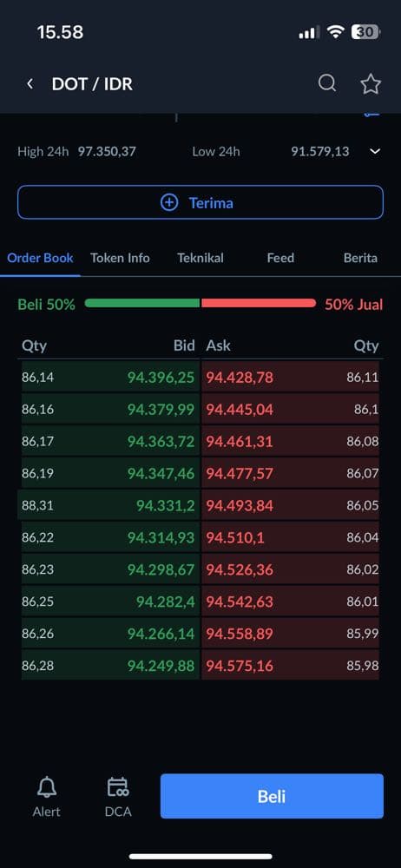Tap the plus icon in the Terima button
The image size is (401, 868).
click(169, 202)
